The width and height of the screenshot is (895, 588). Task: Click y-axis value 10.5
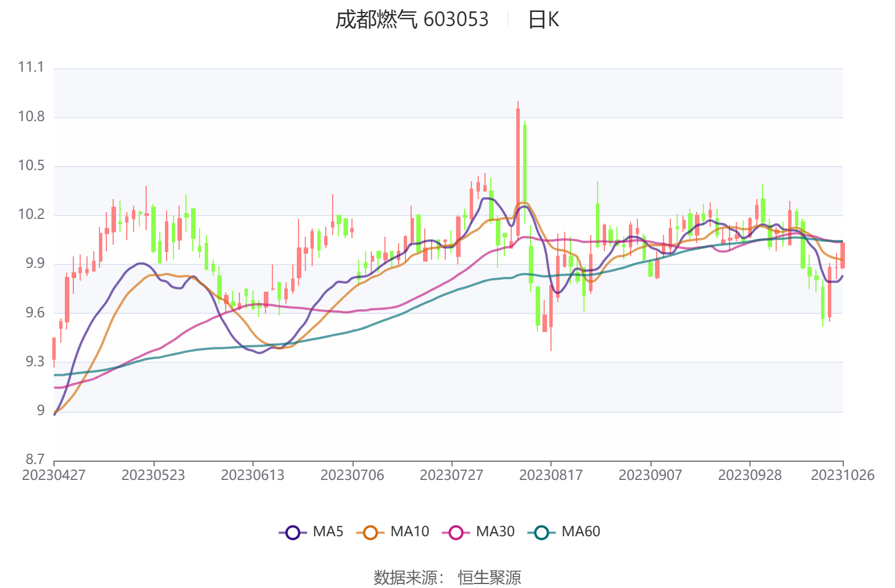point(31,166)
